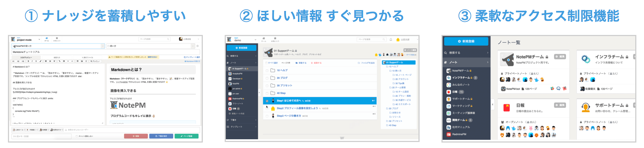The height and width of the screenshot is (148, 644).
Task: Click ひと言メモ input field
Action: point(41,136)
